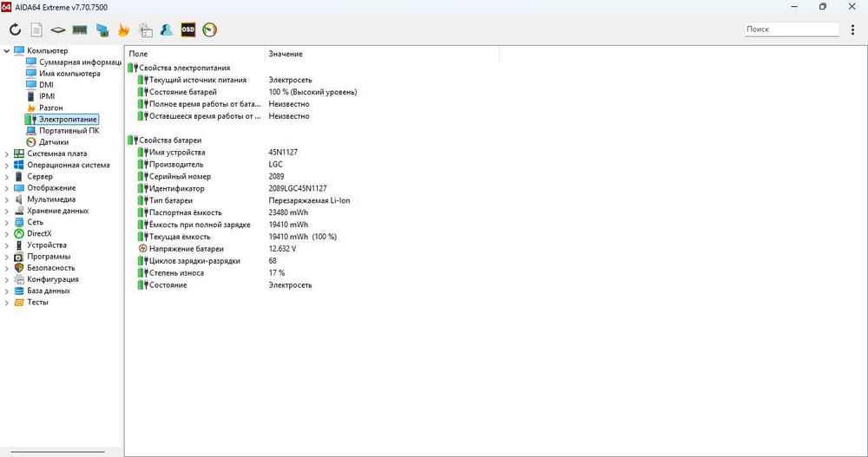Open the motherboard chip toolbar icon

tap(57, 29)
